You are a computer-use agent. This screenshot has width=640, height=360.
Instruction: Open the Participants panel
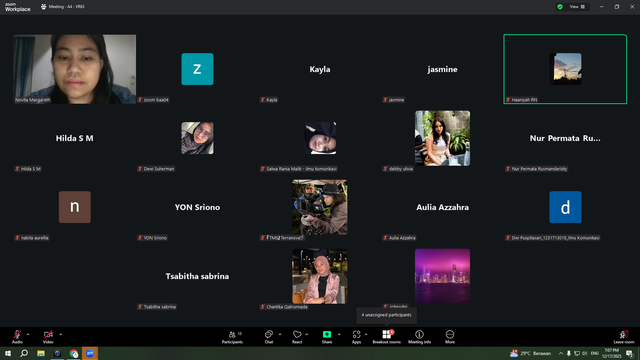click(232, 337)
